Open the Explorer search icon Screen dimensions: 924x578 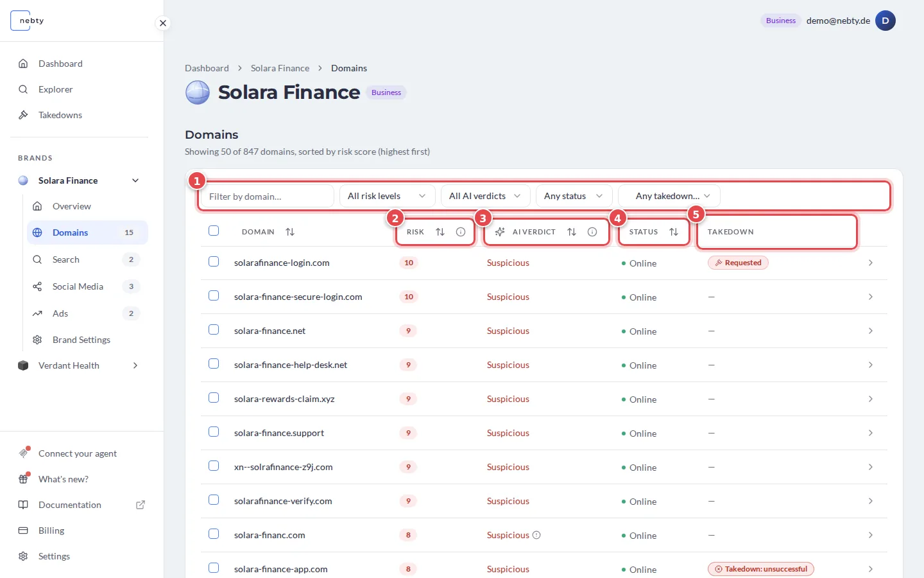click(x=23, y=89)
